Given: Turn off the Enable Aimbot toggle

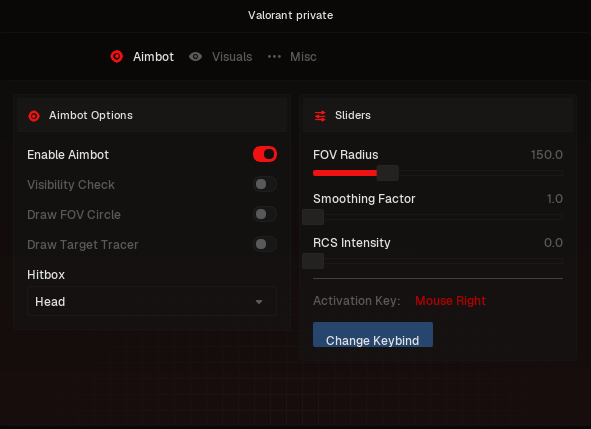Looking at the screenshot, I should (265, 154).
